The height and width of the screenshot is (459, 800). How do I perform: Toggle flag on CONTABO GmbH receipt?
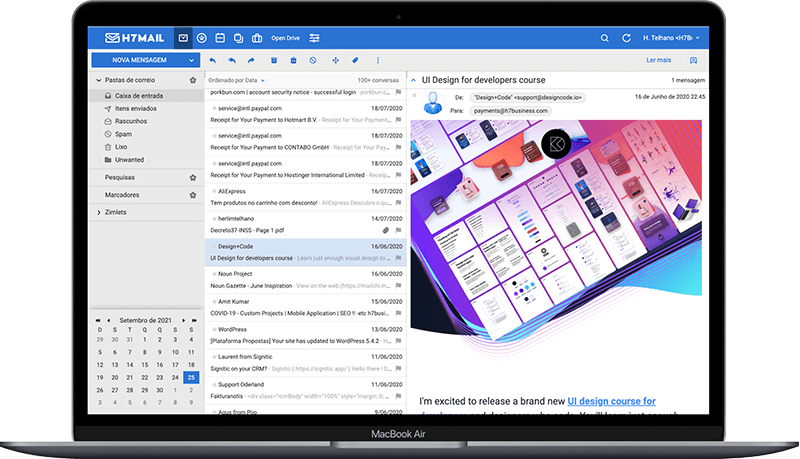398,147
